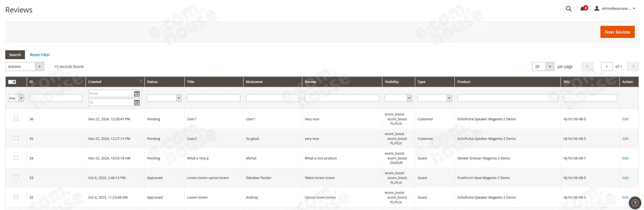
Task: Open the Visibility filter dropdown
Action: [398, 98]
